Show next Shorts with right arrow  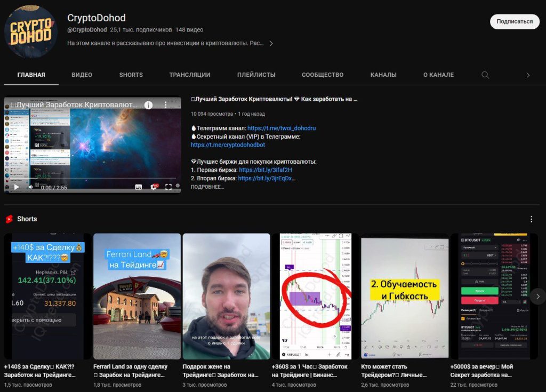pyautogui.click(x=537, y=297)
